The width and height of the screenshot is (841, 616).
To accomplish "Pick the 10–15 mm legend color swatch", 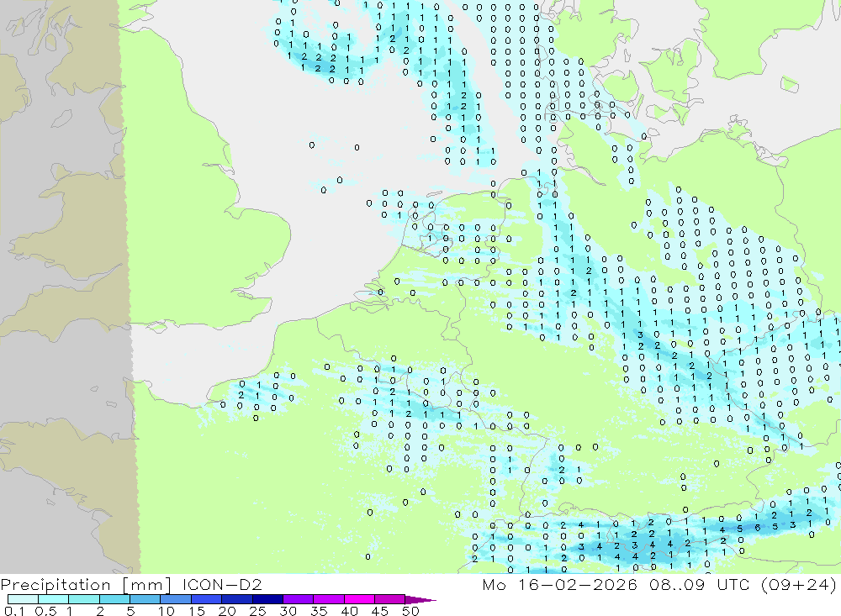I will click(x=176, y=599).
